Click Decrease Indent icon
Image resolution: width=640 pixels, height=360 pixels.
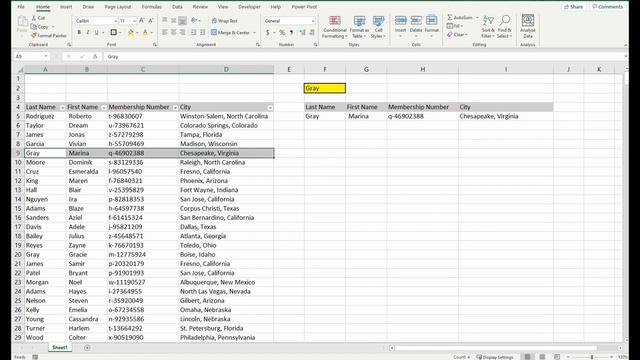coord(193,32)
